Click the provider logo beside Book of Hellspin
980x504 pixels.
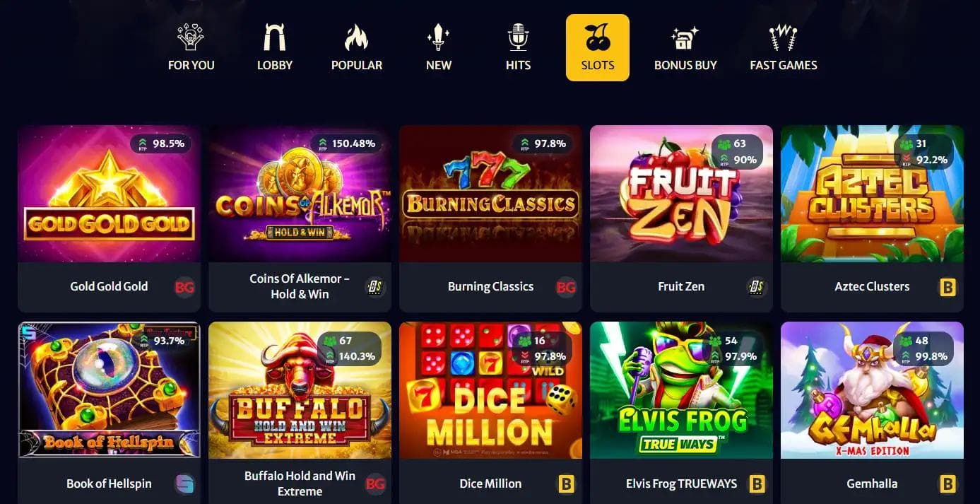[x=184, y=484]
